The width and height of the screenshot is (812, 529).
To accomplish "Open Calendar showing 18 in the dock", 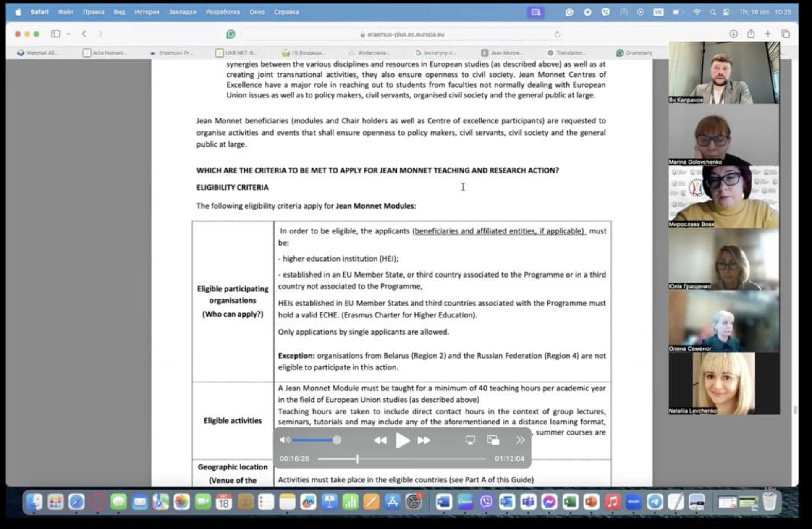I will 224,502.
